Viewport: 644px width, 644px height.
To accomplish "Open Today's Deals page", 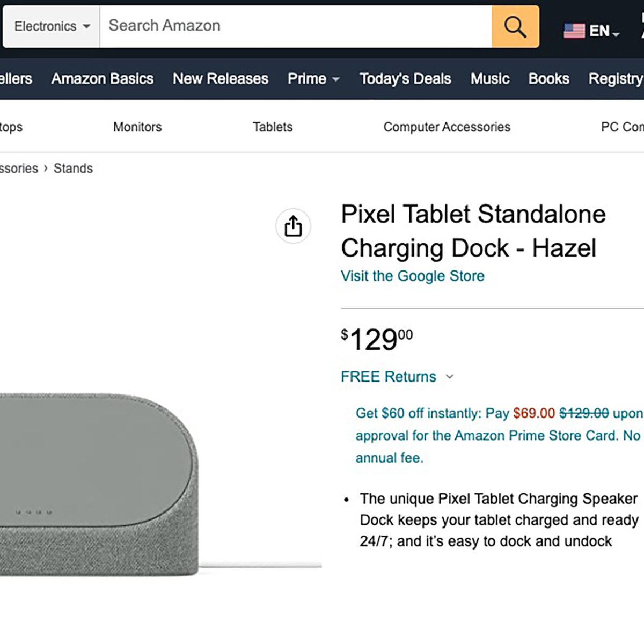I will click(405, 79).
